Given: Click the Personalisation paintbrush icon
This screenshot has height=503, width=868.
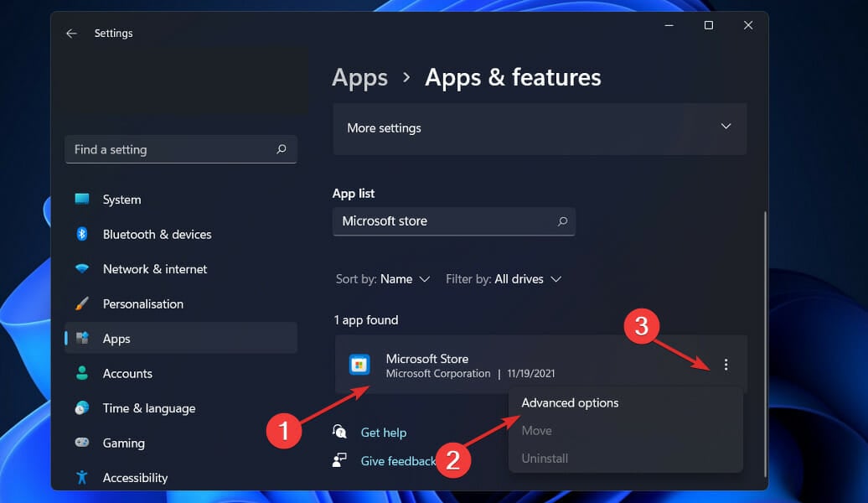Looking at the screenshot, I should 82,303.
